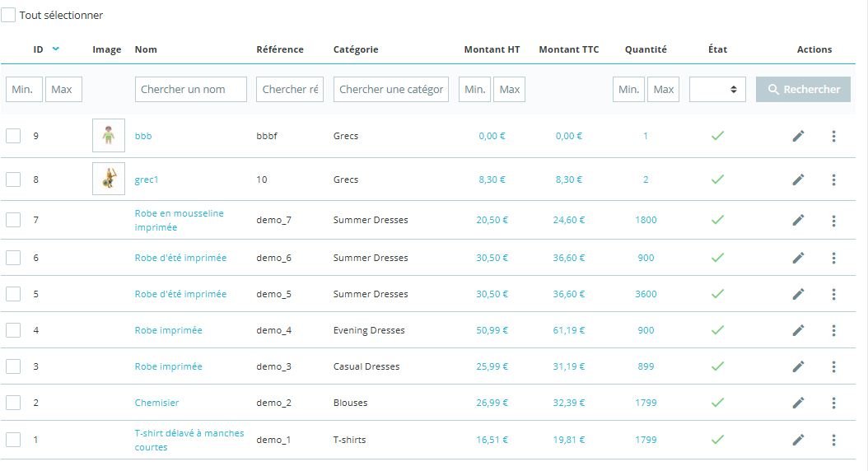
Task: Focus the Chercher un nom field
Action: [191, 89]
